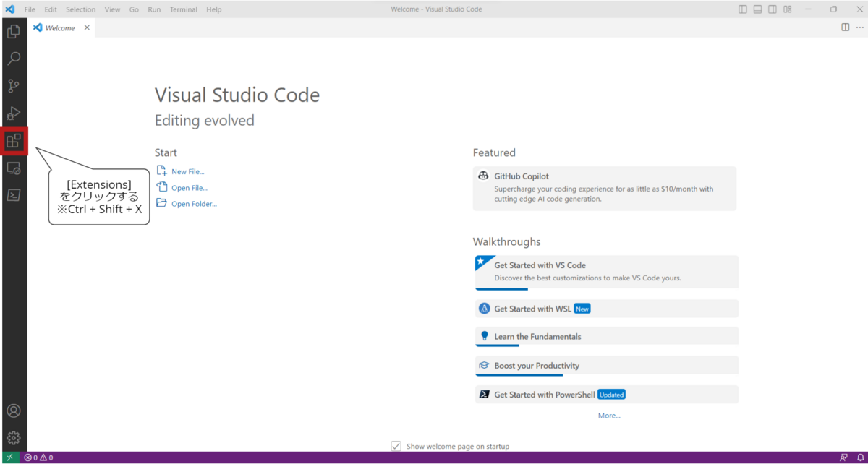This screenshot has height=464, width=868.
Task: Toggle Primary Side Bar layout icon
Action: (743, 9)
